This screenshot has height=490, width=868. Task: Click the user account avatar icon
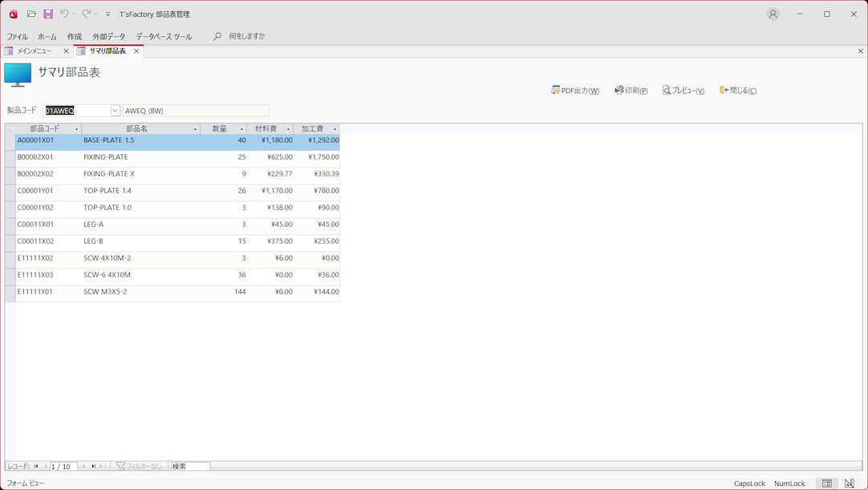(773, 14)
